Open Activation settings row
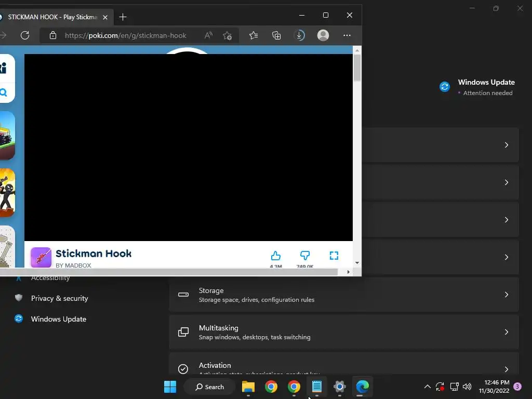532x399 pixels. point(344,364)
